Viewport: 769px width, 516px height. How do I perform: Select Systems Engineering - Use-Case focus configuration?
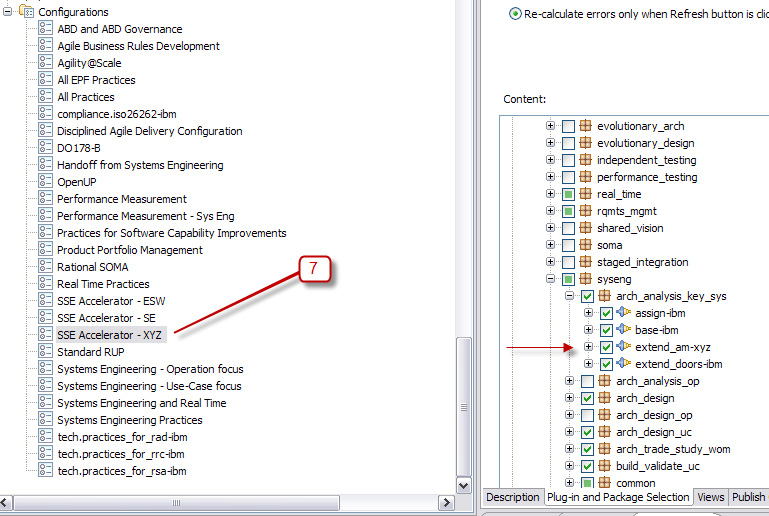(x=149, y=386)
